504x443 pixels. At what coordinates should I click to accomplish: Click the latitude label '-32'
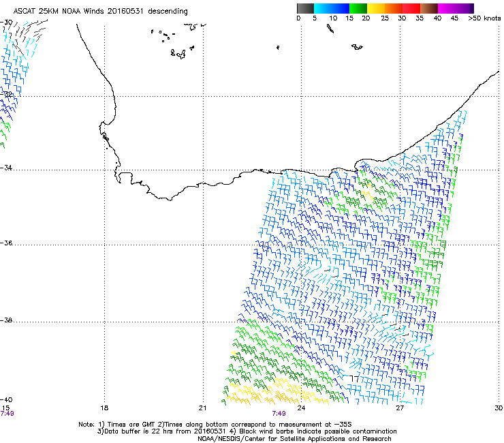pyautogui.click(x=6, y=94)
